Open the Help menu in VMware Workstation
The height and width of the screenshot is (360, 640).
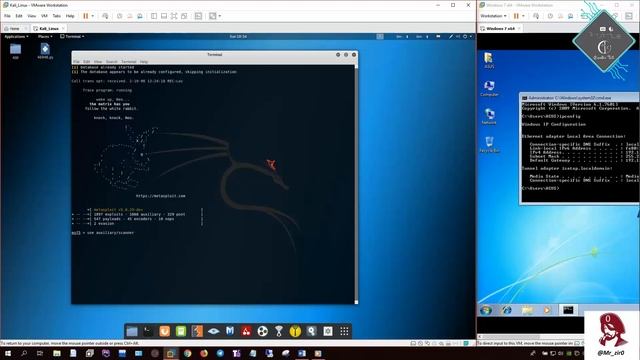coord(70,16)
